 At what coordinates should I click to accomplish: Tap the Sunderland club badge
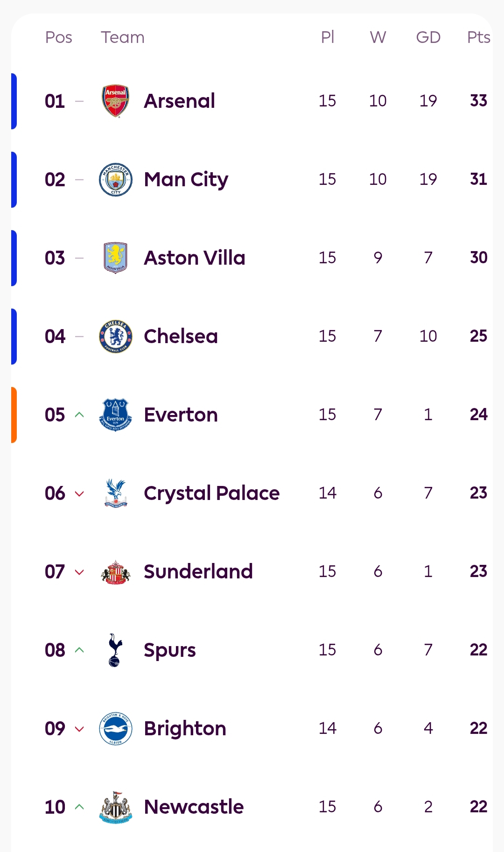[x=115, y=571]
